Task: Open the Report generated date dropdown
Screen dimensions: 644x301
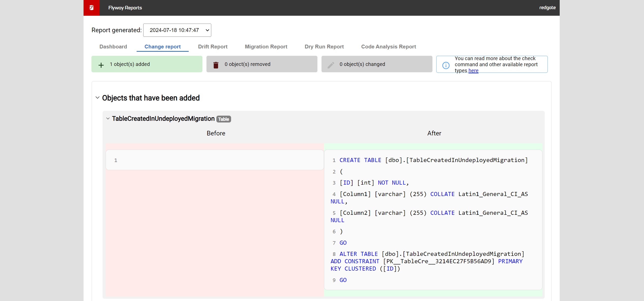Action: 177,30
